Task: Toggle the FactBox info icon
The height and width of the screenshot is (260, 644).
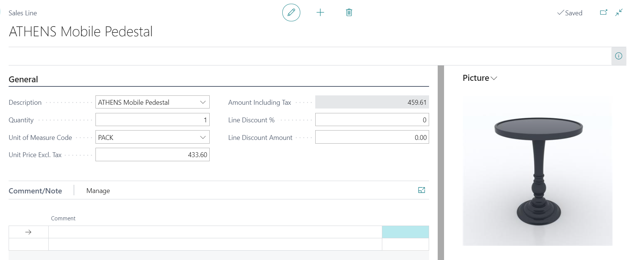Action: click(619, 56)
